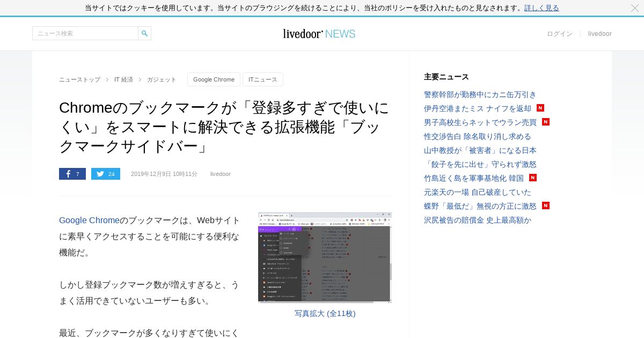Read 「餃子を先に出せ」守られず激怒 headline
644x338 pixels.
480,164
